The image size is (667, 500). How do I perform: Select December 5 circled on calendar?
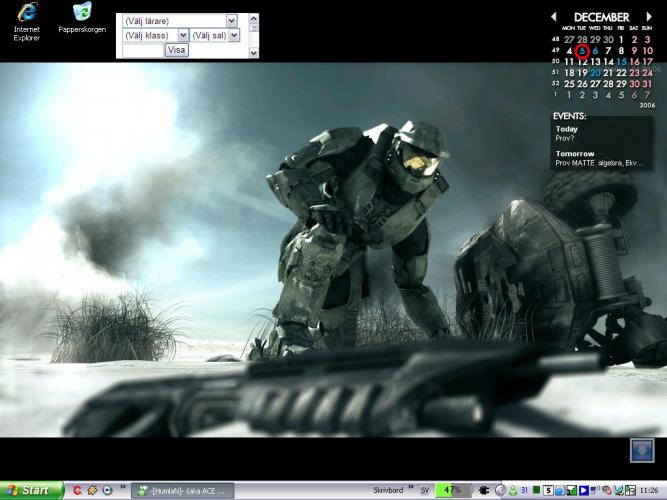582,50
